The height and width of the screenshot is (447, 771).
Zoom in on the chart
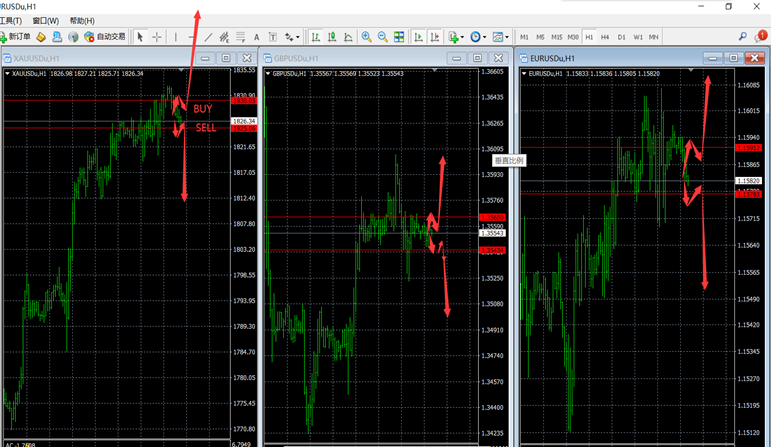click(366, 38)
